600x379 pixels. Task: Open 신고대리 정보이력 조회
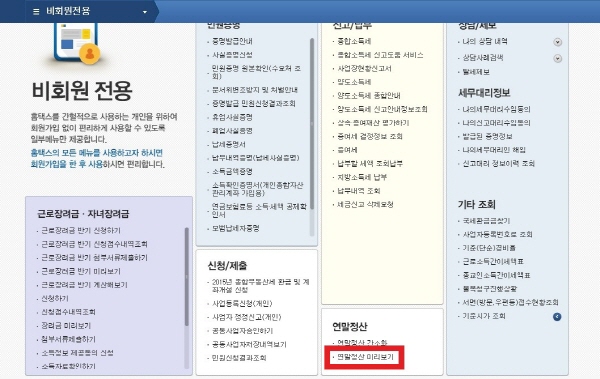(x=498, y=163)
